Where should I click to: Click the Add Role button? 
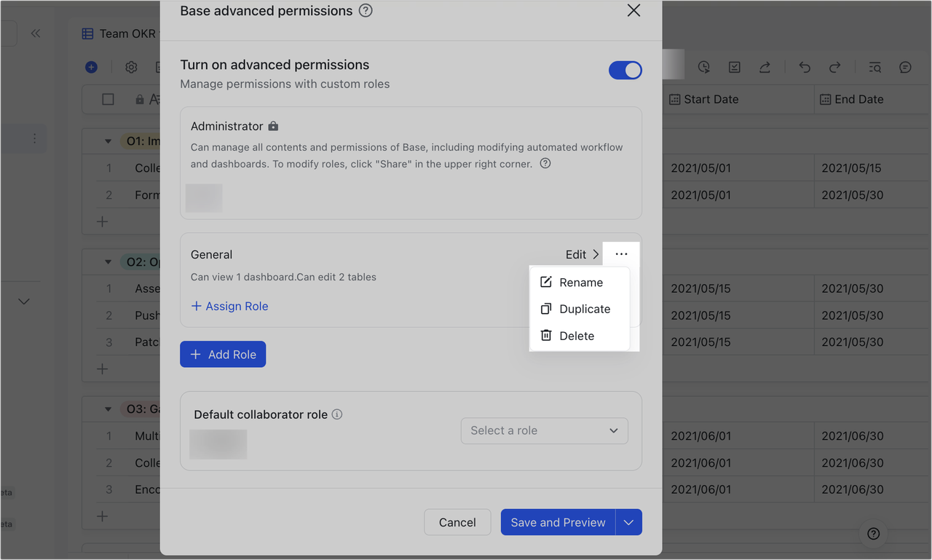coord(223,354)
